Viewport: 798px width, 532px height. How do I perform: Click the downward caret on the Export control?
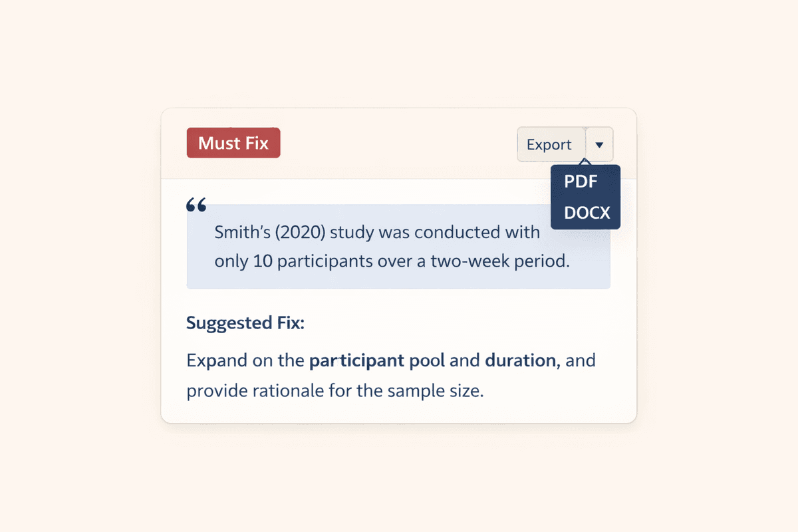click(599, 144)
